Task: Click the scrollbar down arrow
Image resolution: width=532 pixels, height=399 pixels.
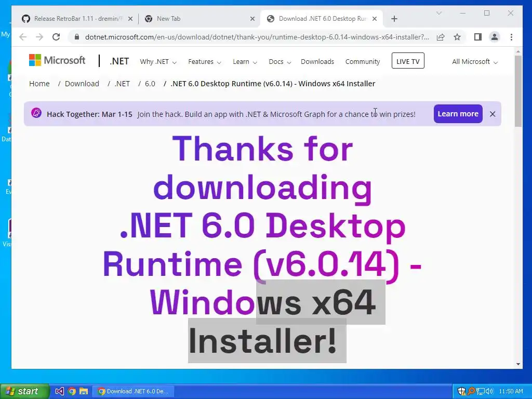Action: 518,364
